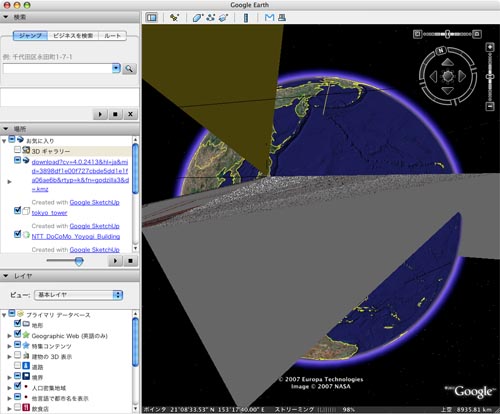500x414 pixels.
Task: Uncheck the 地形 terrain layer checkbox
Action: (17, 323)
